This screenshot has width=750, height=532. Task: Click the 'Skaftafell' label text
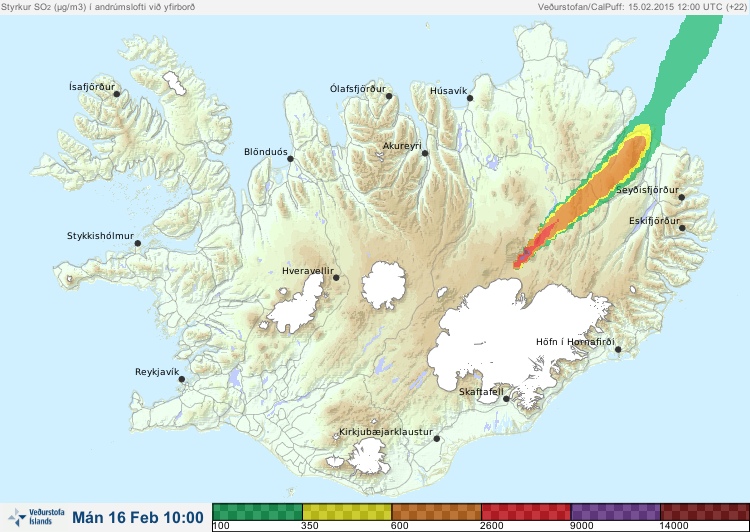[x=481, y=392]
